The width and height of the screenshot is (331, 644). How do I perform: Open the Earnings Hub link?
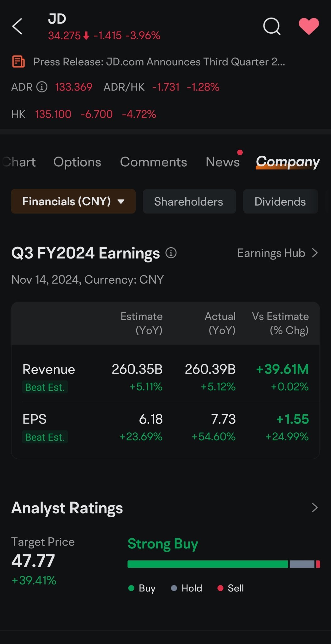(278, 253)
